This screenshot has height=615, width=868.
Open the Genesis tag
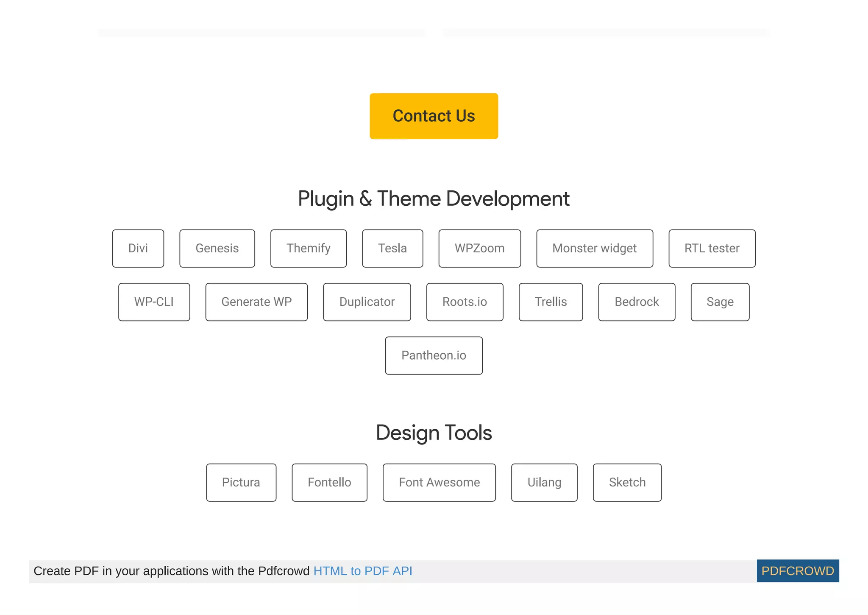pyautogui.click(x=217, y=248)
